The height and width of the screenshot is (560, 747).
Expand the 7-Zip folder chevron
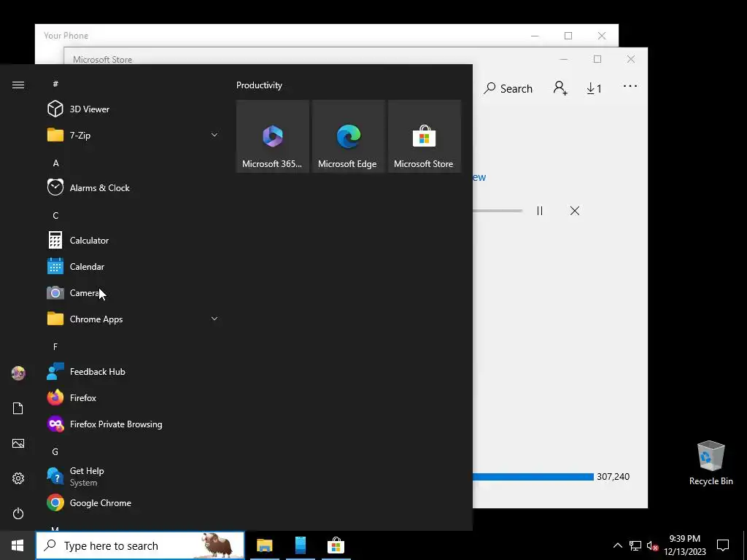pyautogui.click(x=214, y=135)
